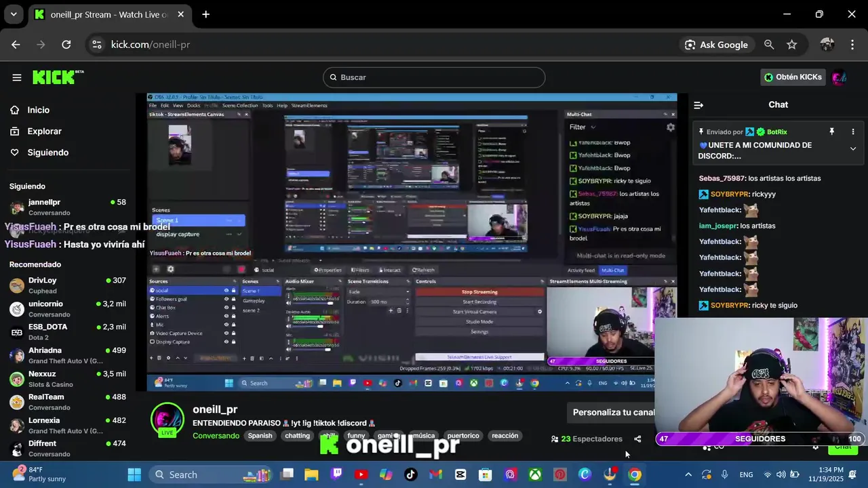868x488 pixels.
Task: Click username Sebas_75987 in chat
Action: click(722, 178)
